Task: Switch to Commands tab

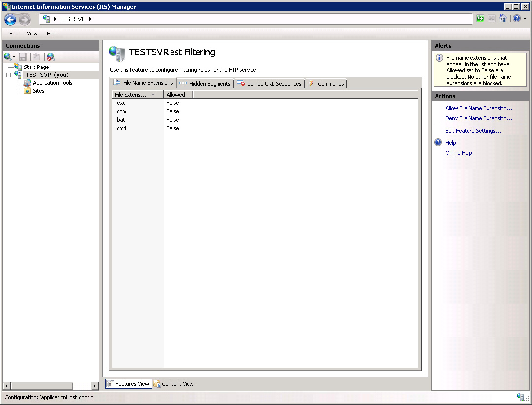Action: 326,84
